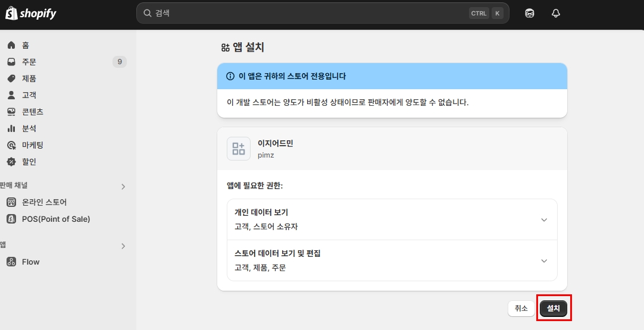Expand the 판매 채널 section arrow
The height and width of the screenshot is (330, 644).
(123, 186)
